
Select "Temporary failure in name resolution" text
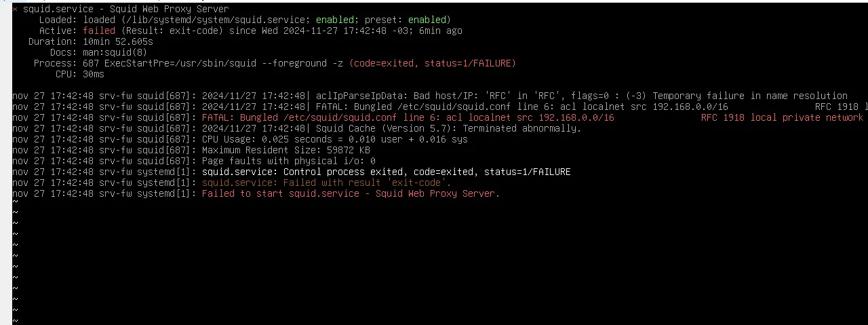[x=750, y=96]
